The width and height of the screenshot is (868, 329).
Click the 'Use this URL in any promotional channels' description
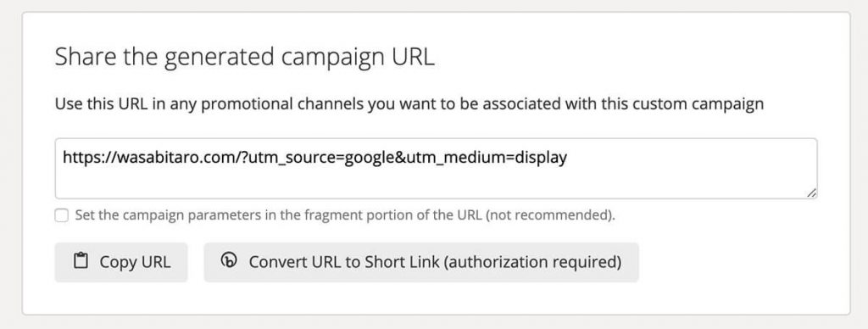409,103
